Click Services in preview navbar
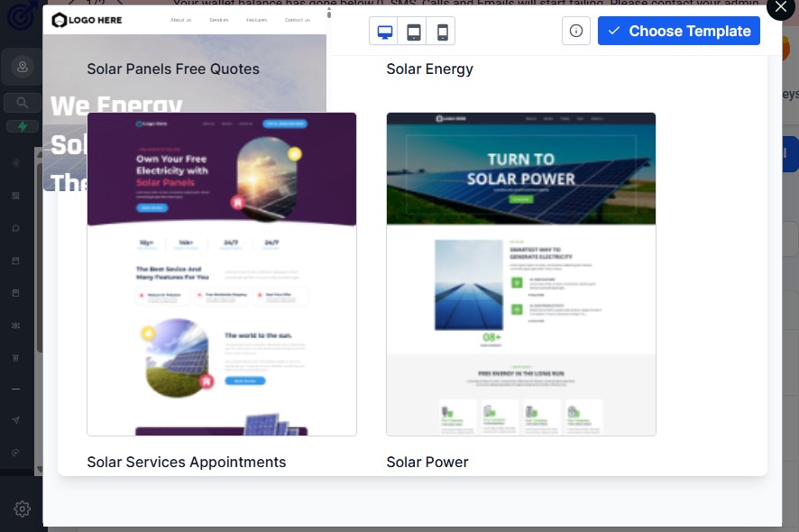Screen dimensions: 799x532 [x=218, y=20]
